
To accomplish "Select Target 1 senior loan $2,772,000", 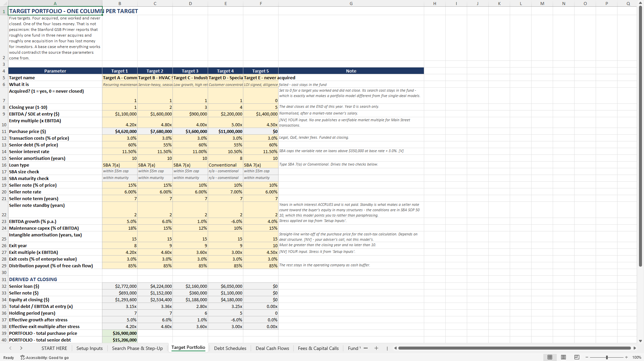I will tap(120, 286).
